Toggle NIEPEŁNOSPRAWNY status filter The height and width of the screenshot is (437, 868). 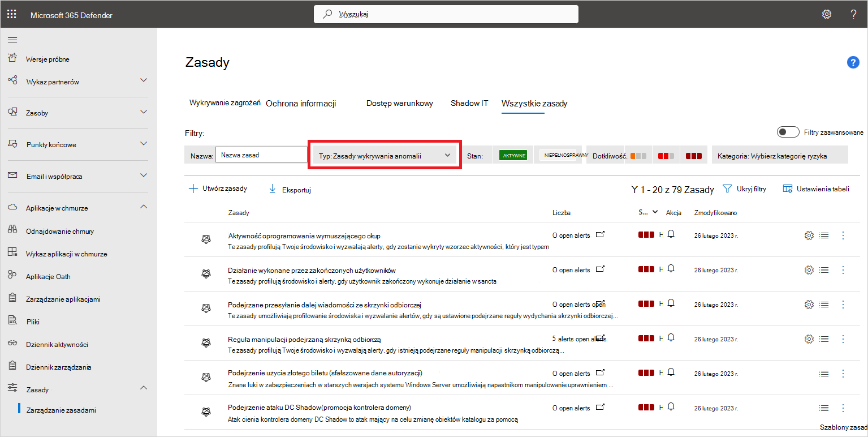pos(558,155)
